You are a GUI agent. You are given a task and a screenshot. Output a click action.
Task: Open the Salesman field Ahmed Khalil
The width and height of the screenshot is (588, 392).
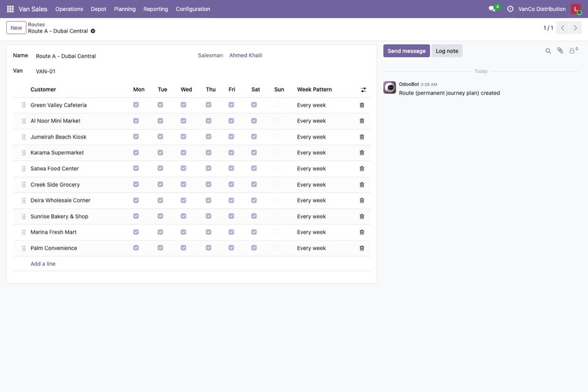(x=246, y=55)
